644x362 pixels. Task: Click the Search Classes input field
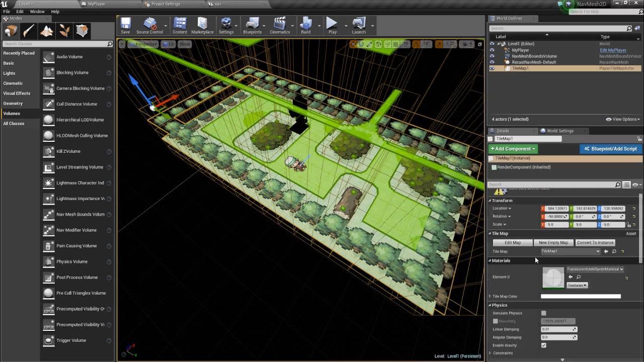point(58,44)
